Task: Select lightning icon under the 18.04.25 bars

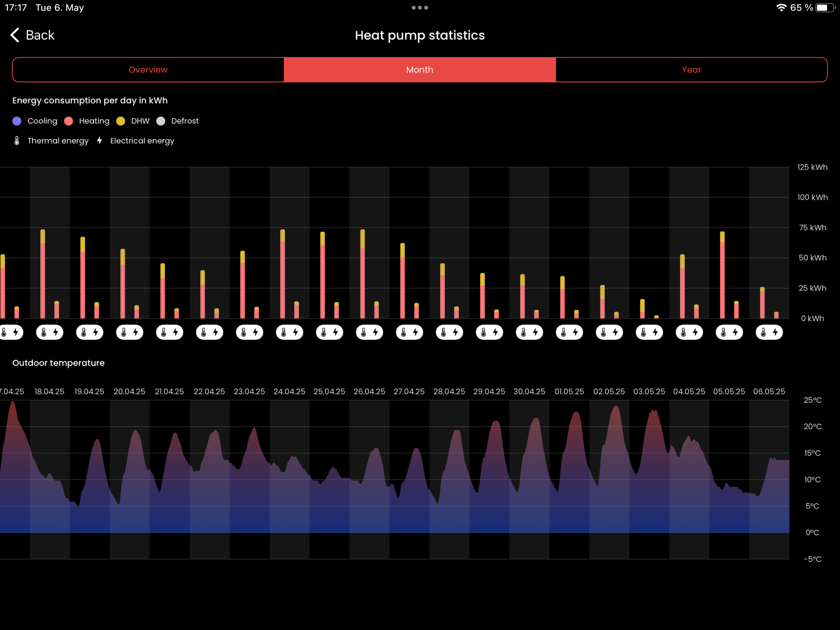Action: tap(56, 332)
